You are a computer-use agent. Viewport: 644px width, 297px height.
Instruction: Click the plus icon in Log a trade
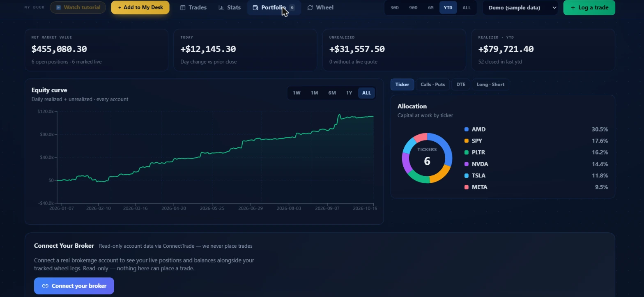pyautogui.click(x=573, y=7)
